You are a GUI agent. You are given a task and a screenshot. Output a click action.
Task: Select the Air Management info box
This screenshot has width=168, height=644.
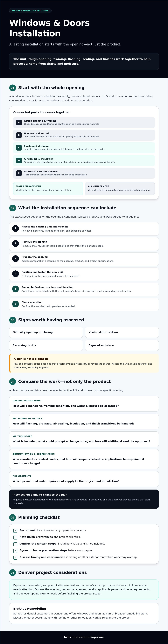tap(120, 188)
